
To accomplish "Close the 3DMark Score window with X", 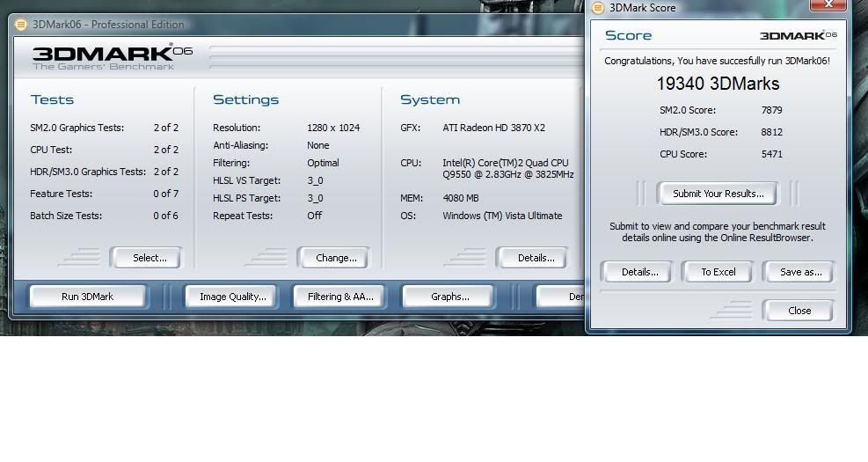I will click(x=828, y=4).
